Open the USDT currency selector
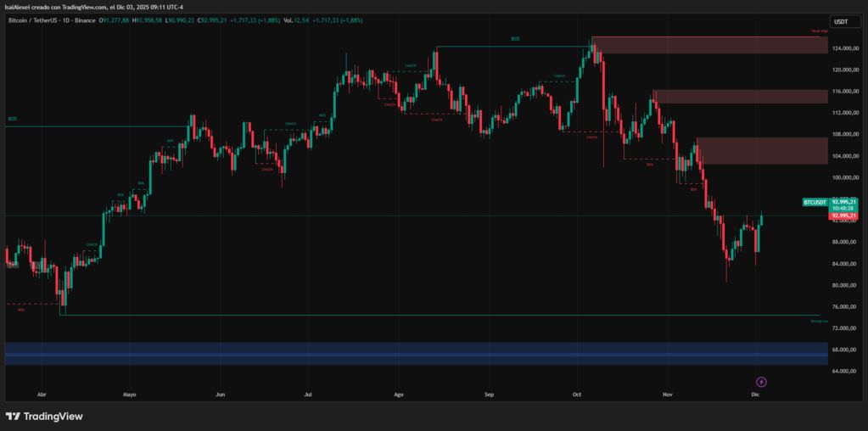The height and width of the screenshot is (431, 868). pyautogui.click(x=845, y=21)
